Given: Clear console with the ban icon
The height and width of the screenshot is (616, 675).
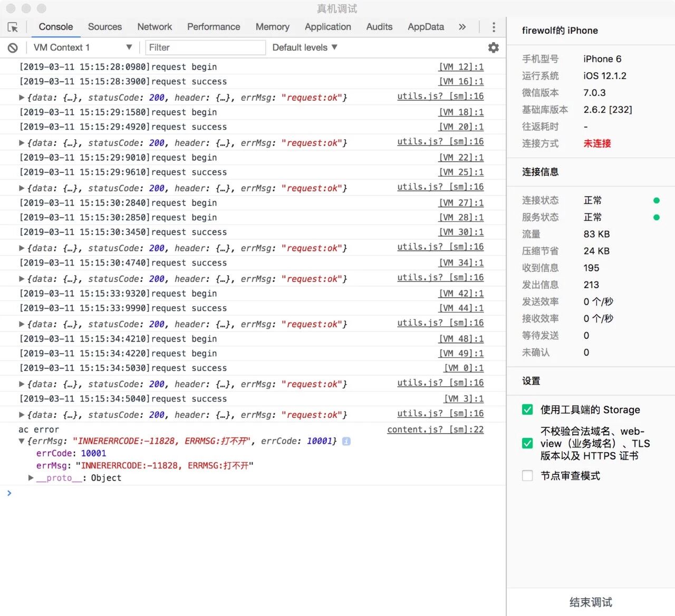Looking at the screenshot, I should pos(13,48).
